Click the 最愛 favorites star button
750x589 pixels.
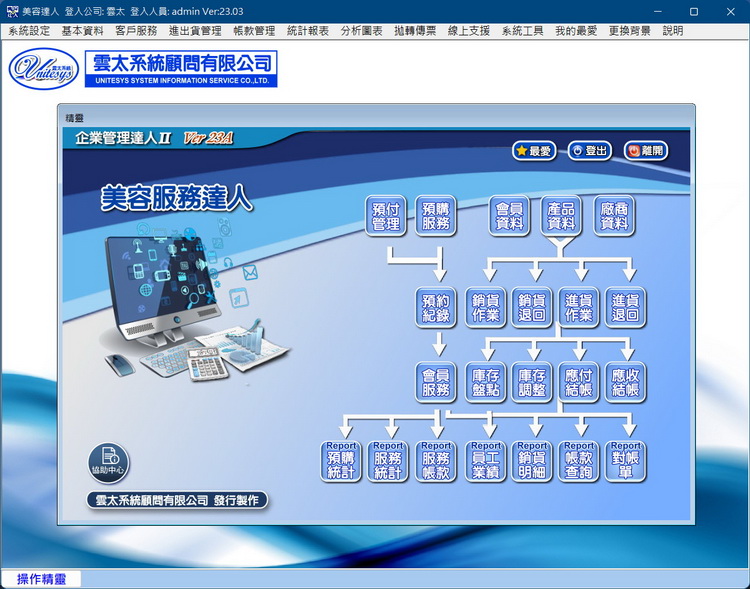click(534, 151)
